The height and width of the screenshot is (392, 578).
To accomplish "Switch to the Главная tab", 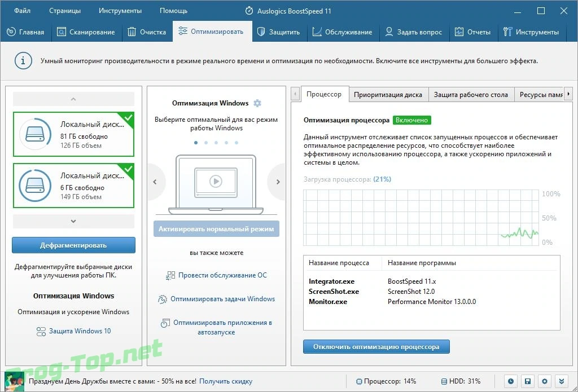I will point(25,32).
